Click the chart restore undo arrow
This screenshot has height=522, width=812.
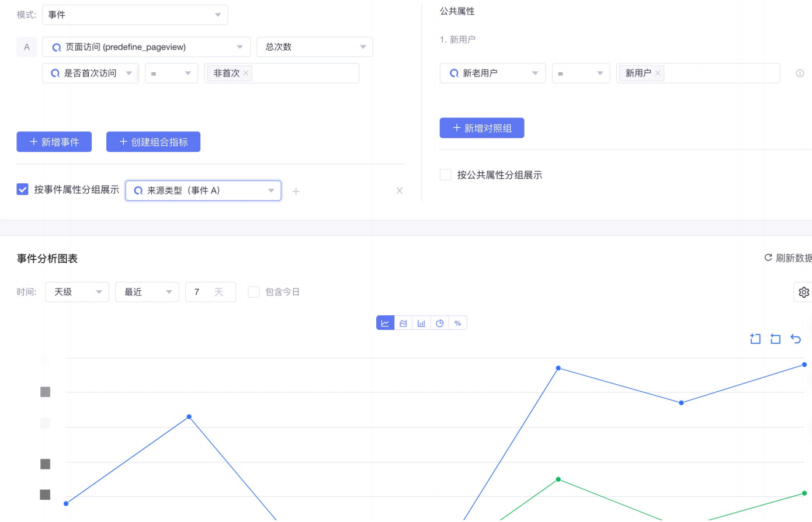[796, 339]
